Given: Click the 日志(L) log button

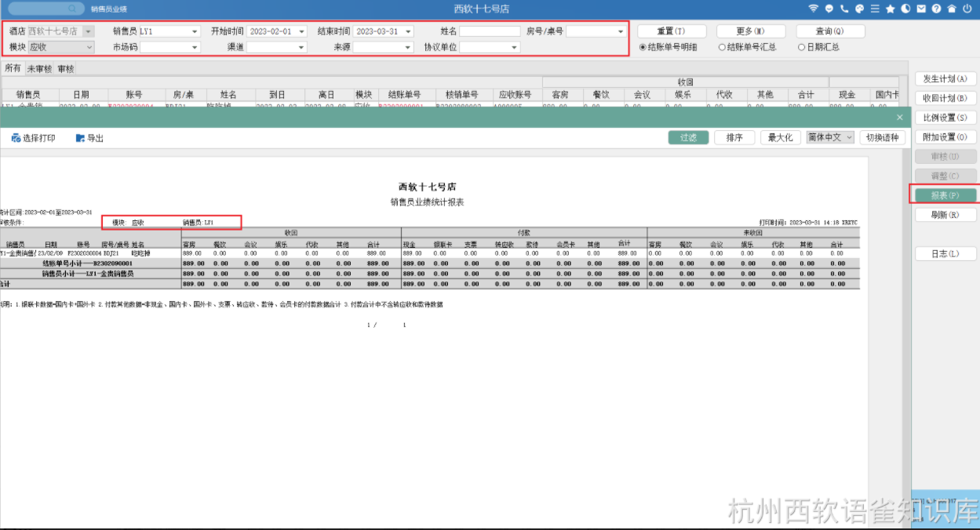Looking at the screenshot, I should click(x=945, y=253).
